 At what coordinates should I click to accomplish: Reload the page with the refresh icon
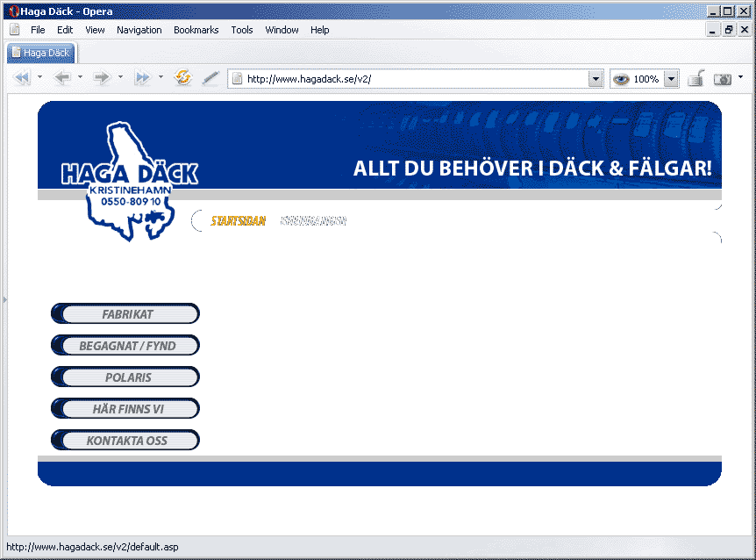pos(183,77)
